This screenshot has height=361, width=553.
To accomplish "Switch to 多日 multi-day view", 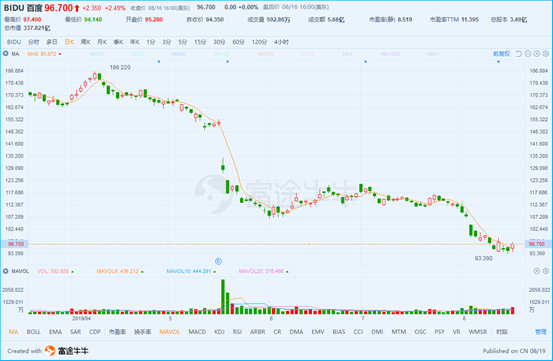I will (x=52, y=42).
